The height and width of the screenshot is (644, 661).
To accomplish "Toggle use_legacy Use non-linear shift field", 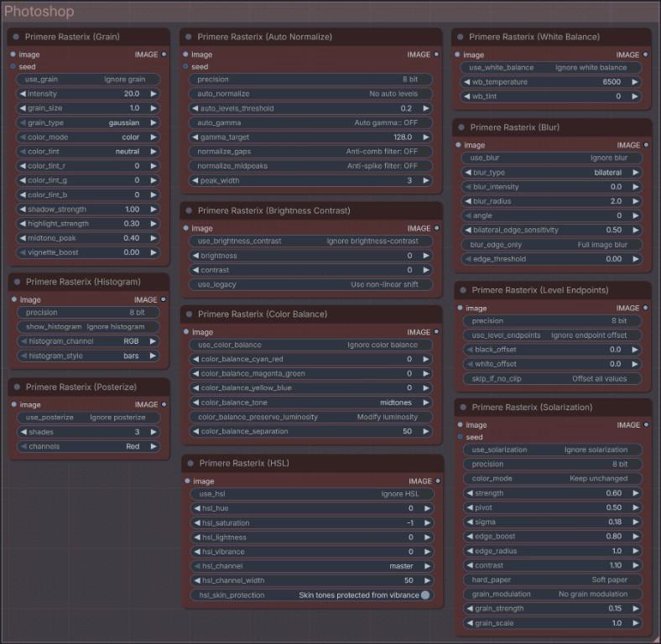I will [x=311, y=284].
